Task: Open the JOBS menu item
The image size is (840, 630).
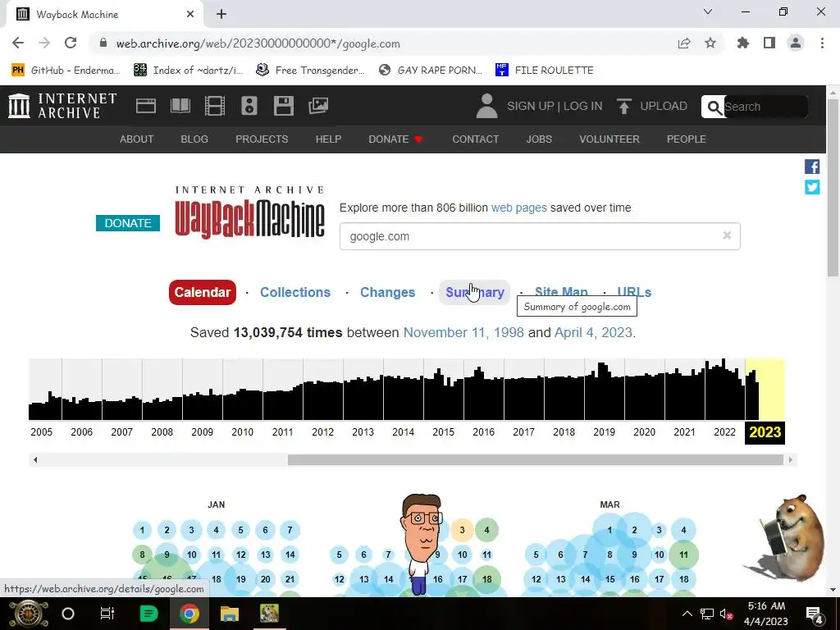Action: [x=539, y=139]
